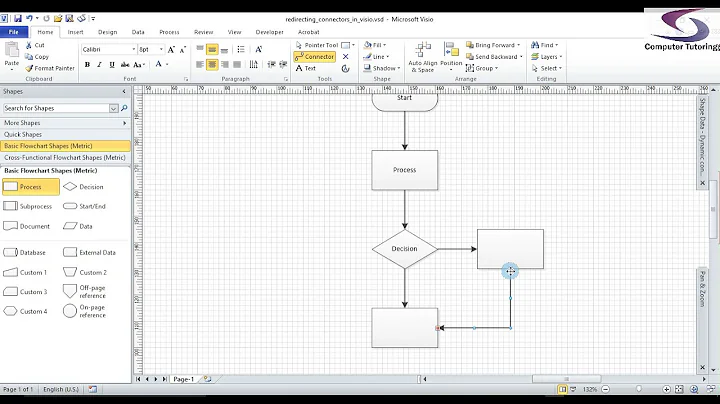The height and width of the screenshot is (404, 720).
Task: Switch to the Data ribbon tab
Action: click(138, 32)
